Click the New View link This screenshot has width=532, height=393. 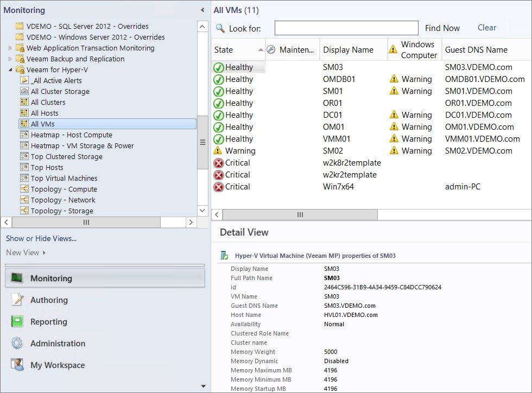(x=23, y=252)
